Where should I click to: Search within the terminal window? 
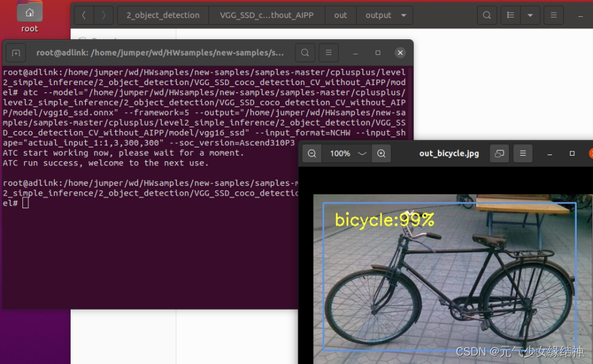(x=305, y=53)
